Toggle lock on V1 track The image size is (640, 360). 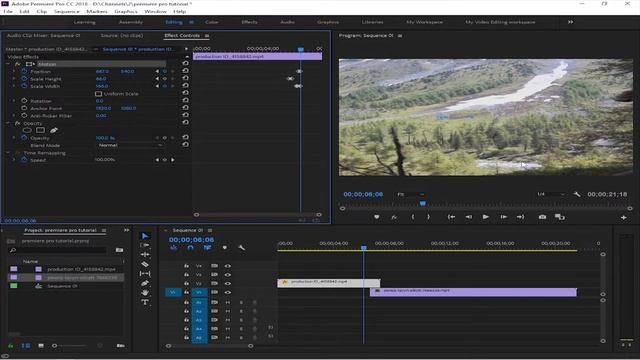pos(187,293)
